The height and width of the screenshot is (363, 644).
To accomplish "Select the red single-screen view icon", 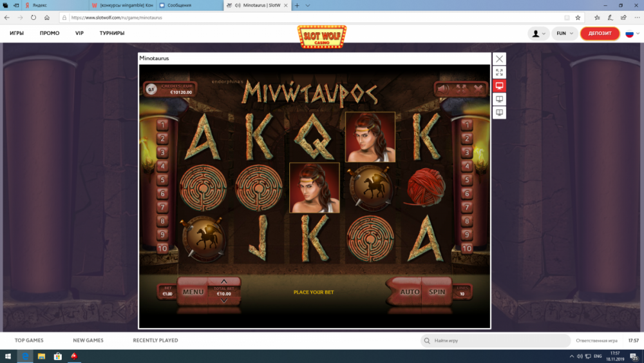I will pos(499,86).
